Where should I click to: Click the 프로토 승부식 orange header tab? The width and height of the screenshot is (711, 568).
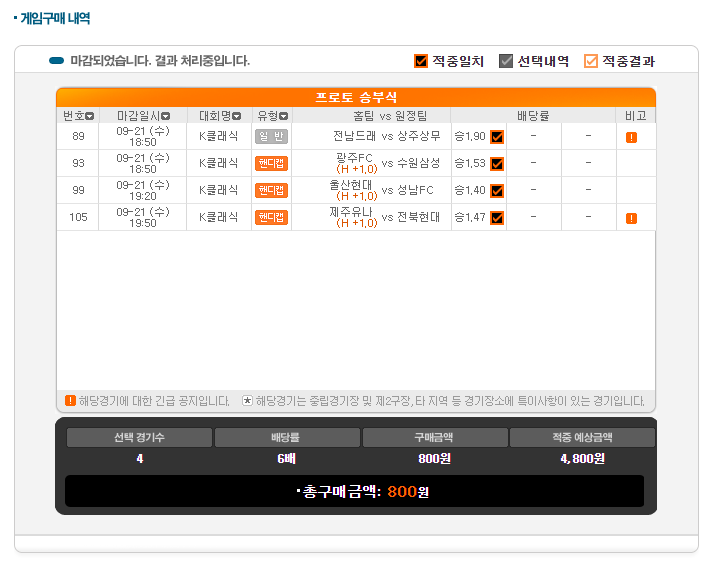356,97
